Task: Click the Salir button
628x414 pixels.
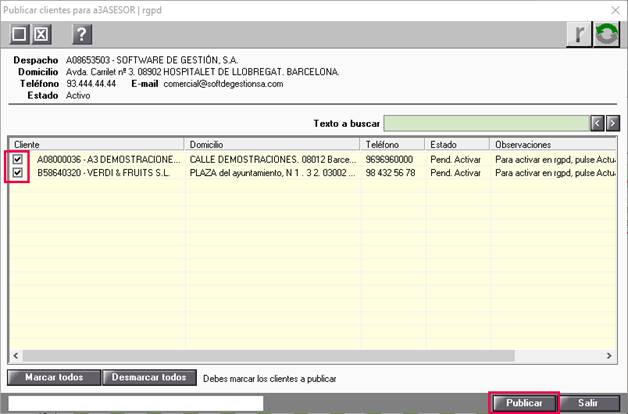Action: (x=588, y=403)
